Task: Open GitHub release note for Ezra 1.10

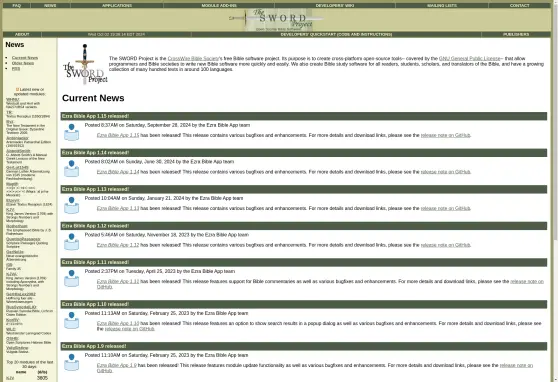Action: coord(130,329)
